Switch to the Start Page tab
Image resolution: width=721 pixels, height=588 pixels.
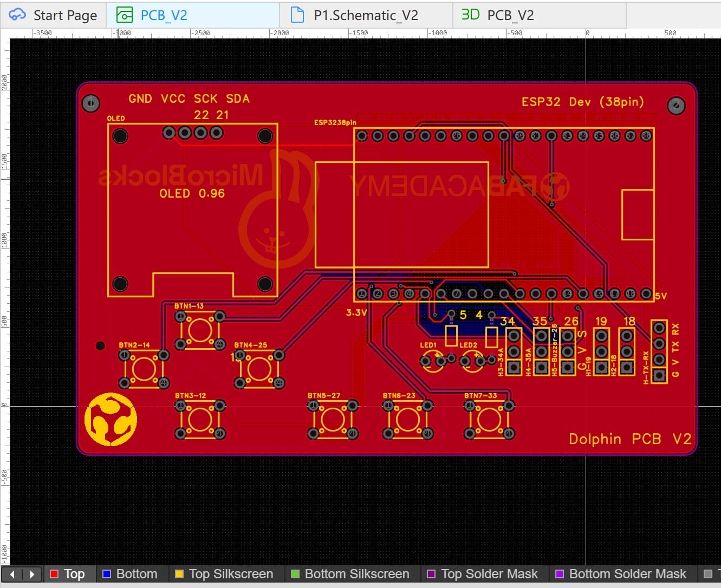tap(54, 15)
